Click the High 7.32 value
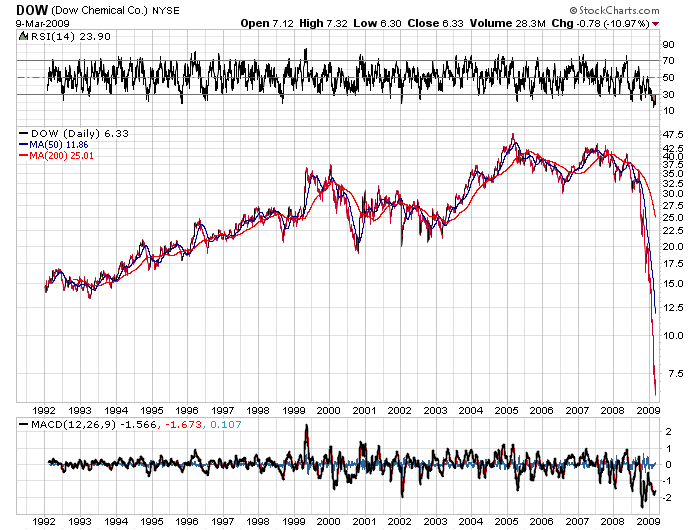700x530 pixels. (x=323, y=23)
